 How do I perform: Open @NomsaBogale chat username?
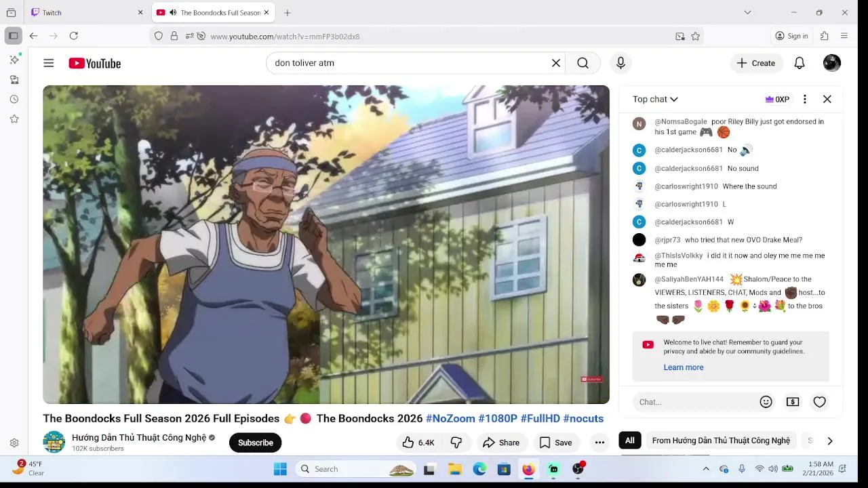tap(681, 122)
